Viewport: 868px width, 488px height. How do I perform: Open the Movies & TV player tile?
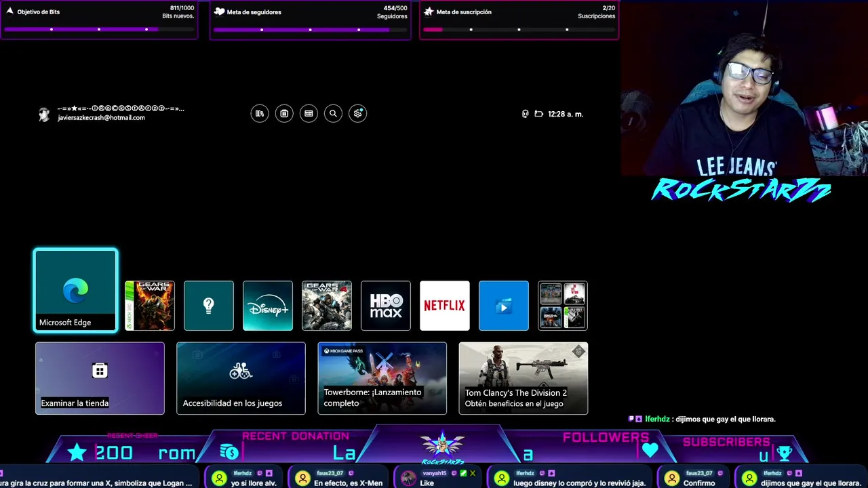tap(504, 306)
